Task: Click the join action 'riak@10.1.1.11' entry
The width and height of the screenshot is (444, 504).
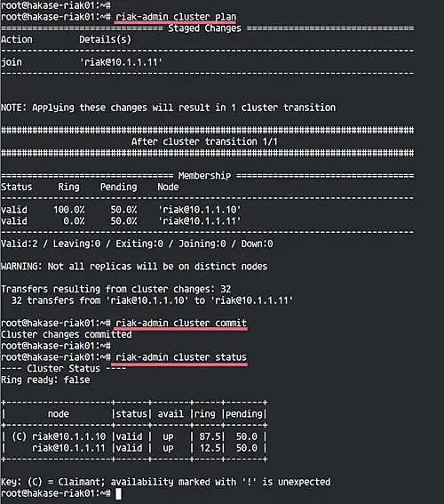Action: click(x=121, y=62)
